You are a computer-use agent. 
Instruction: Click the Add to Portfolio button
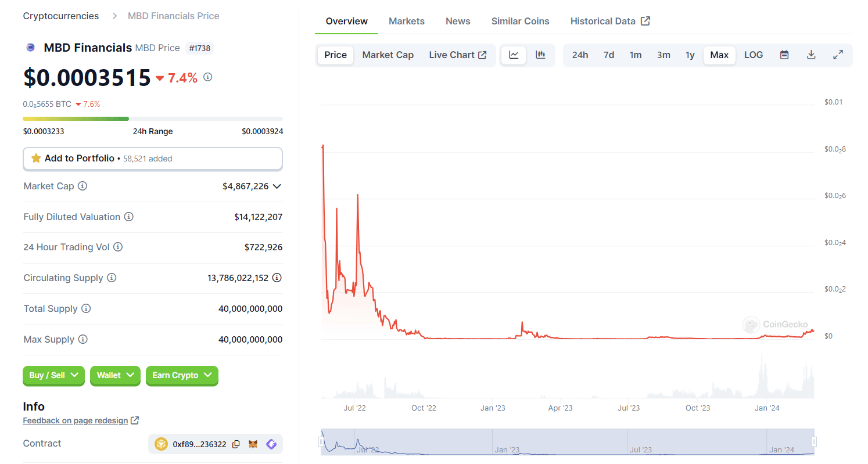(152, 159)
